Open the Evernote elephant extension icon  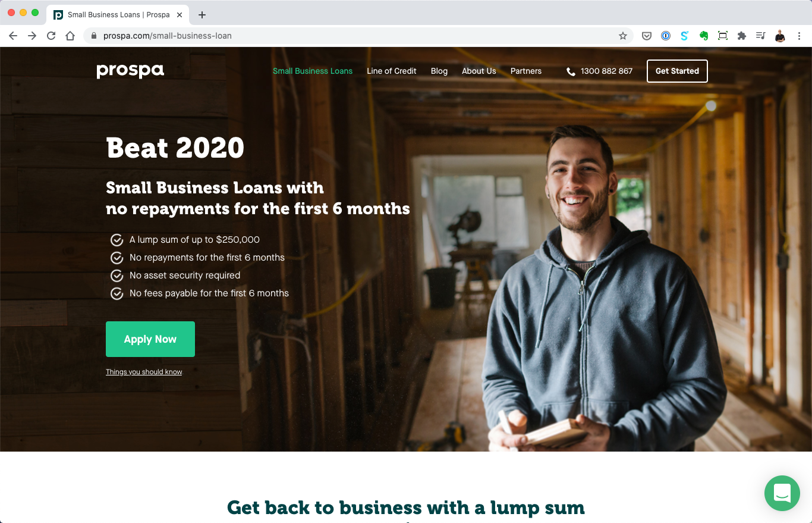point(704,36)
